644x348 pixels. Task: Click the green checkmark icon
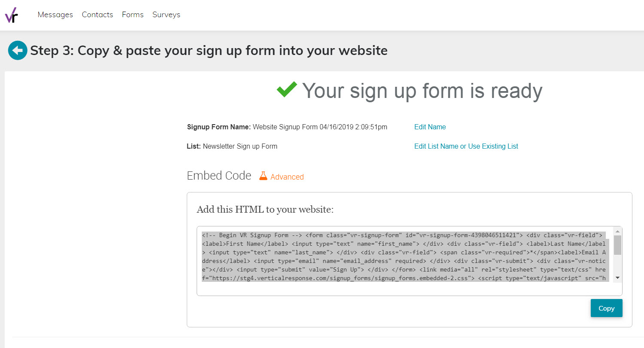point(287,89)
